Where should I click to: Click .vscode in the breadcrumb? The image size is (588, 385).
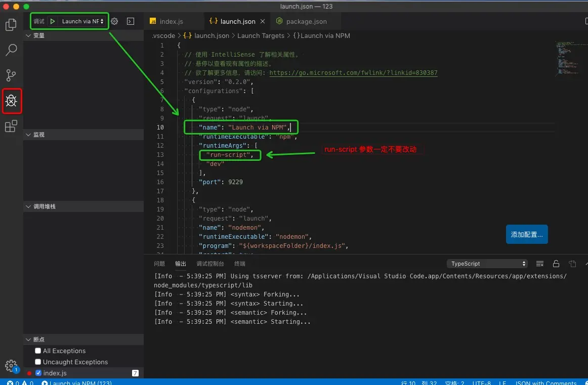(163, 35)
